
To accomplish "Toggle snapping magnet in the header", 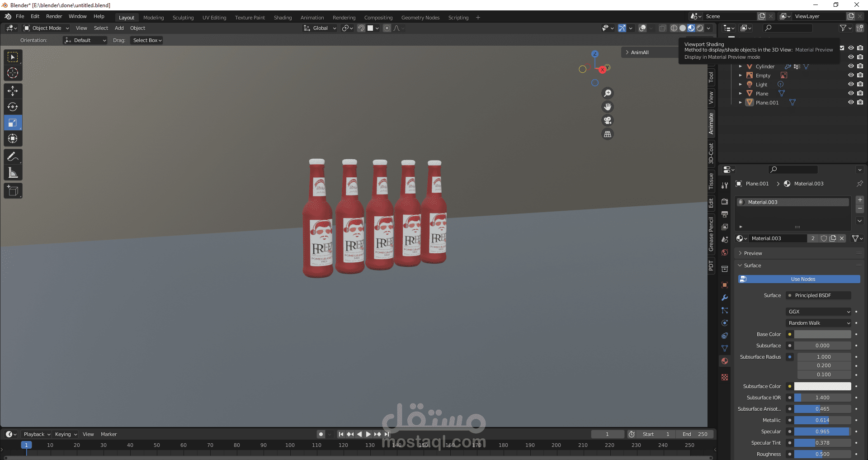I will click(361, 28).
